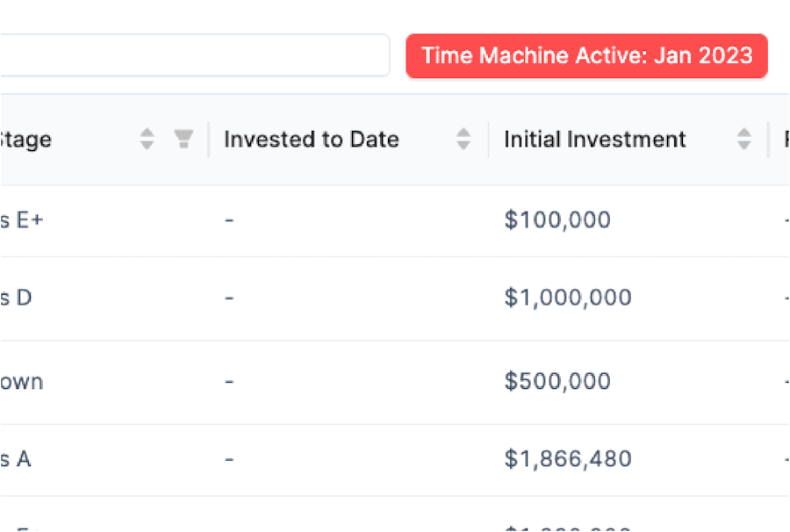Click the Initial Investment header
The height and width of the screenshot is (532, 790).
coord(595,139)
